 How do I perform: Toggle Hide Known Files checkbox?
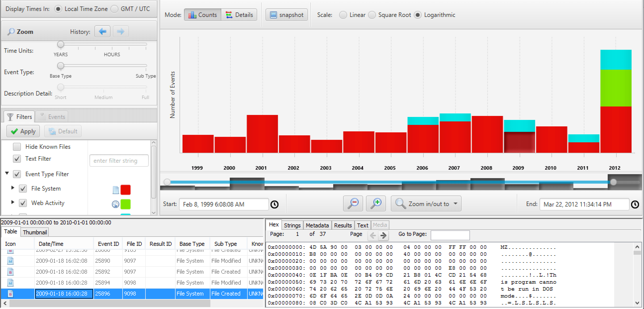pos(17,147)
